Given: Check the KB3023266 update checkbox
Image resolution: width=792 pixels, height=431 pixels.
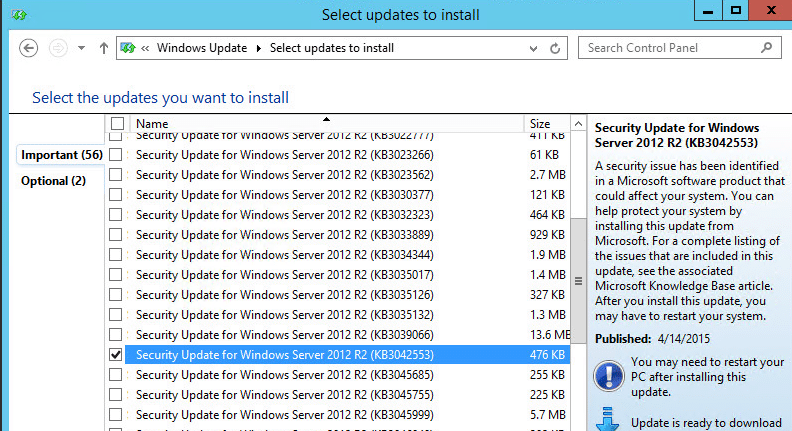Looking at the screenshot, I should pos(116,155).
